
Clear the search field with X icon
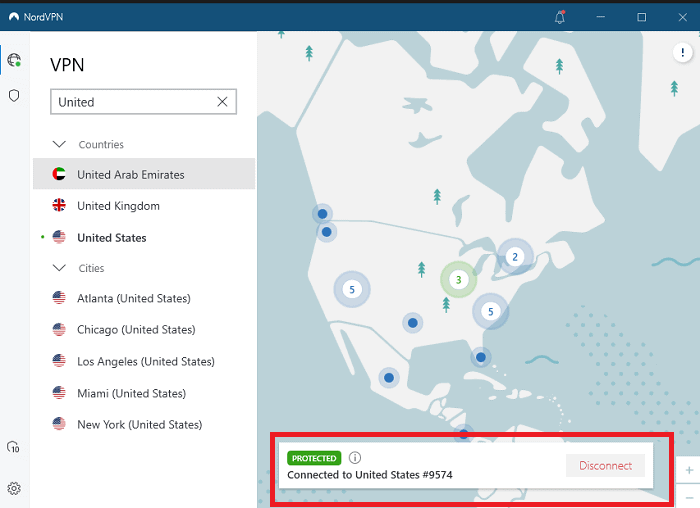pyautogui.click(x=222, y=102)
